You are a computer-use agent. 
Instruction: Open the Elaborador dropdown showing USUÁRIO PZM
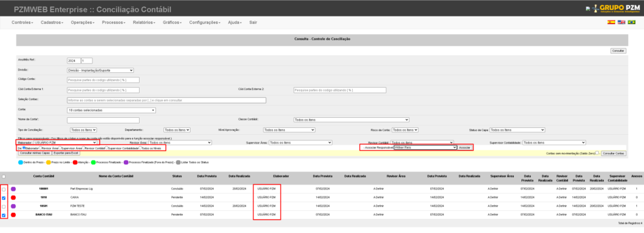[65, 142]
